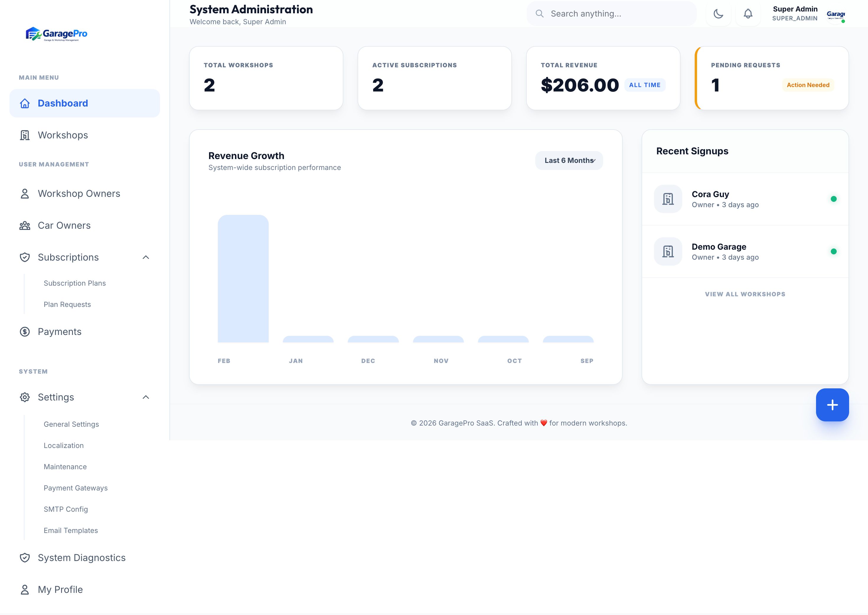
Task: Select Car Owners in sidebar
Action: [x=64, y=226]
